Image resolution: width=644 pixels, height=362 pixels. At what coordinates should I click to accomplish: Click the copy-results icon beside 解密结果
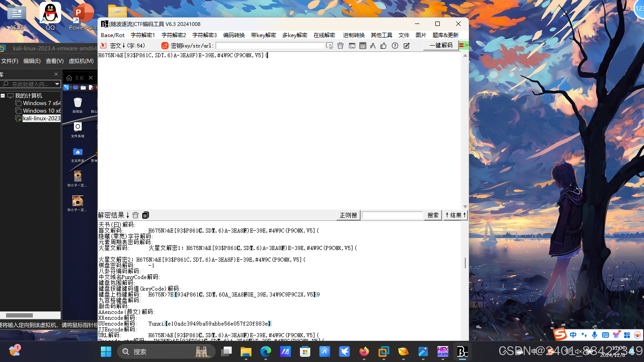[145, 215]
